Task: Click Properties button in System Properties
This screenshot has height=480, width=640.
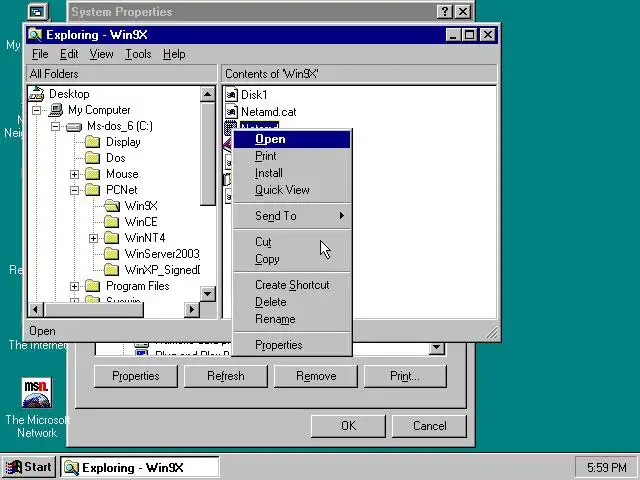Action: [x=136, y=376]
